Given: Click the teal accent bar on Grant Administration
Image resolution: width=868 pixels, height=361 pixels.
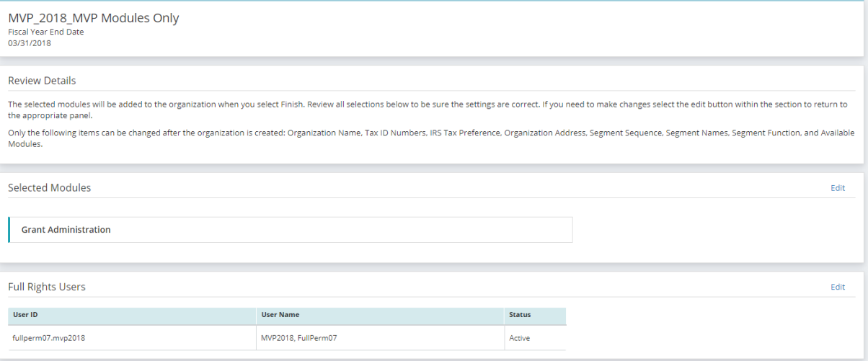Looking at the screenshot, I should [x=9, y=230].
